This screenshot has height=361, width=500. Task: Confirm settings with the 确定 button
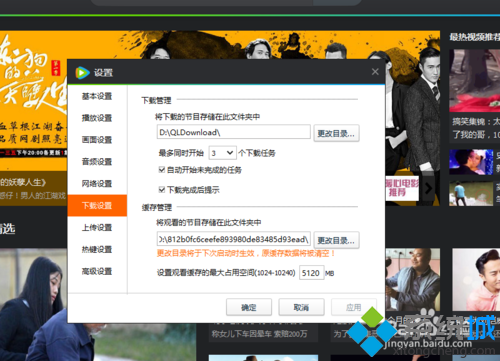click(249, 307)
